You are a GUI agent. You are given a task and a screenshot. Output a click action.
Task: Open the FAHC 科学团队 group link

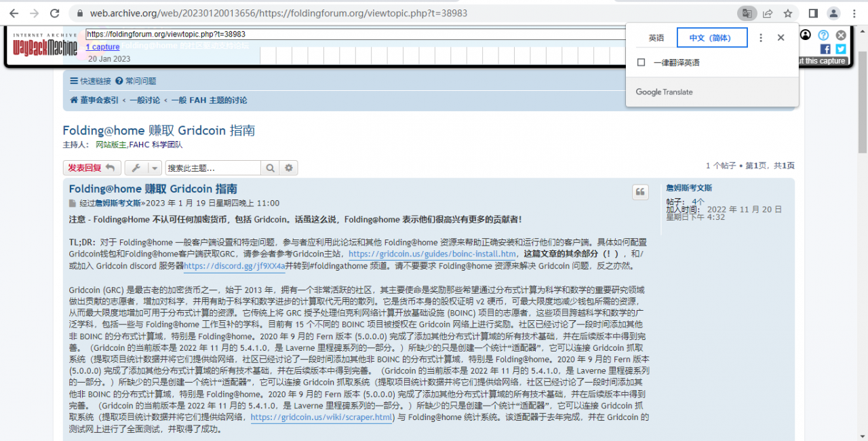(156, 145)
